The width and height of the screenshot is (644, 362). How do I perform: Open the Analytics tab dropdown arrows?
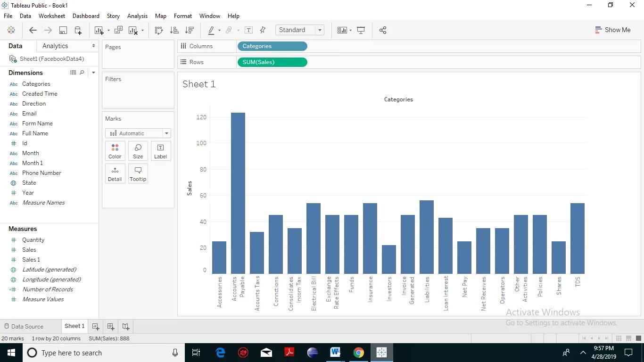(93, 46)
